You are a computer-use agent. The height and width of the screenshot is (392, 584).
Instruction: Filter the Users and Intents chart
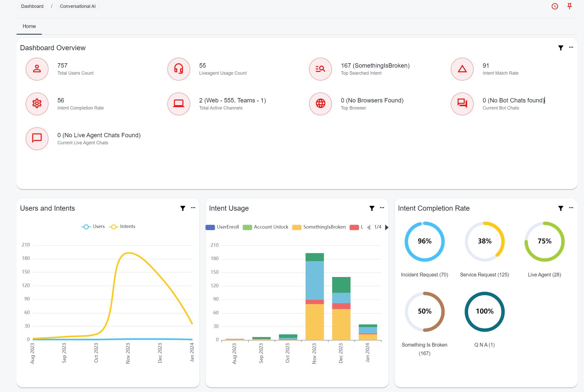coord(183,208)
